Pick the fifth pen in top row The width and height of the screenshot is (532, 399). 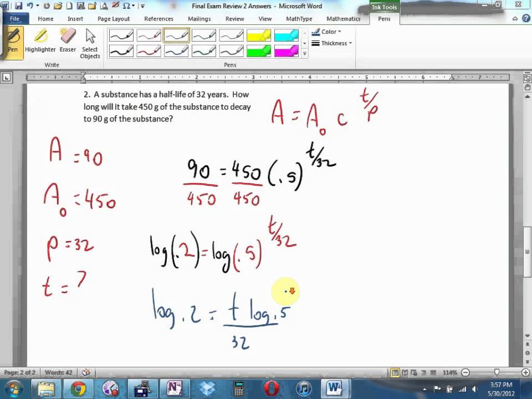[x=232, y=35]
